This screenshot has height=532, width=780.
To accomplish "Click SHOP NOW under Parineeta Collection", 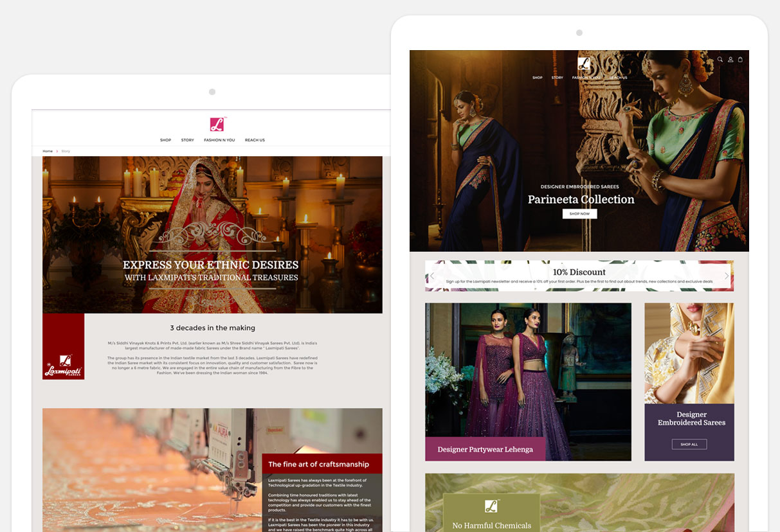I will [x=579, y=213].
